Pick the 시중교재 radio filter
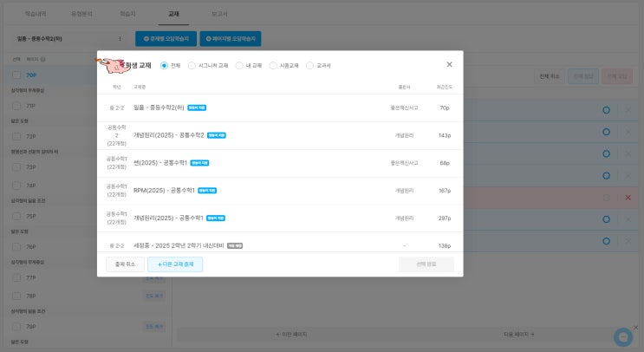644x352 pixels. [x=273, y=65]
